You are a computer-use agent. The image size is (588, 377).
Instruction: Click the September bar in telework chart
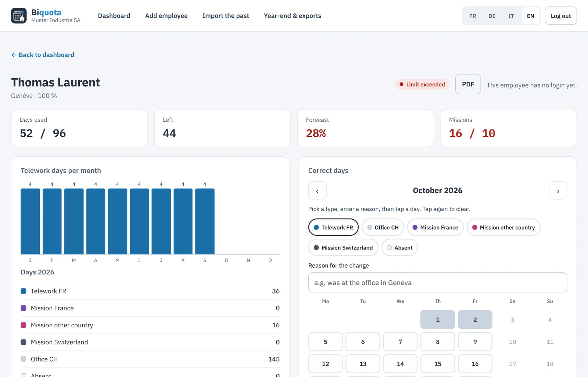(205, 221)
